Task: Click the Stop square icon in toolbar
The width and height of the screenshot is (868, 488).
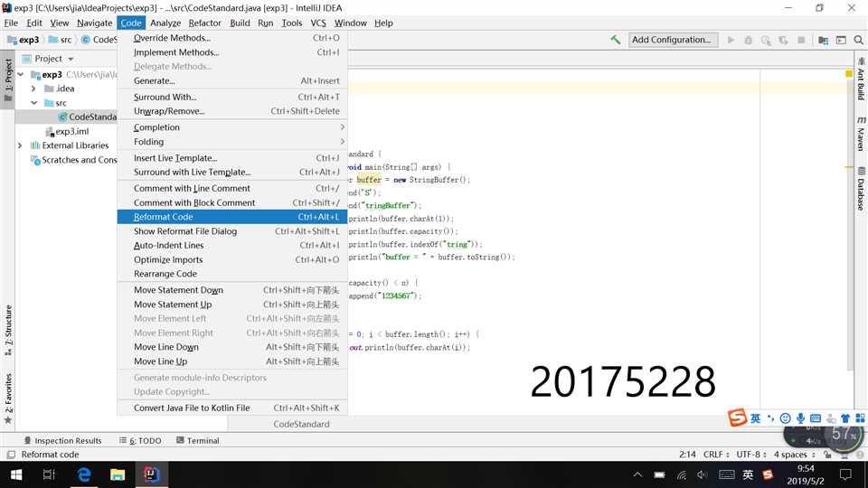Action: pos(801,40)
